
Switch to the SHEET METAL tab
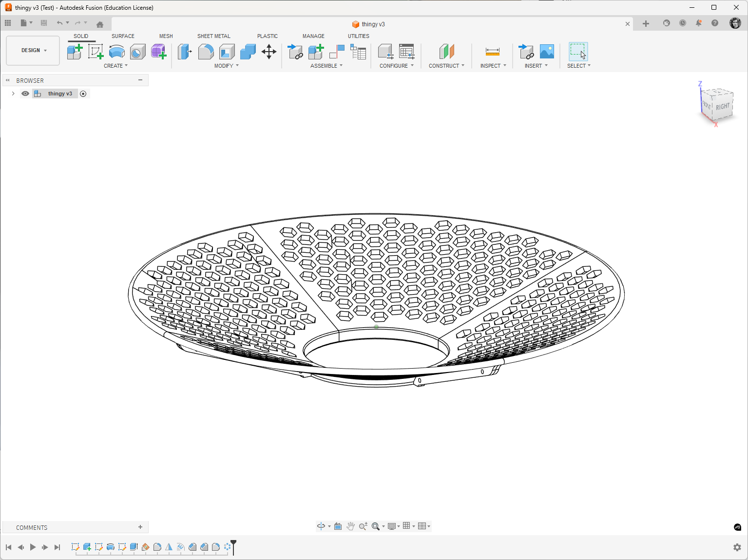point(213,36)
